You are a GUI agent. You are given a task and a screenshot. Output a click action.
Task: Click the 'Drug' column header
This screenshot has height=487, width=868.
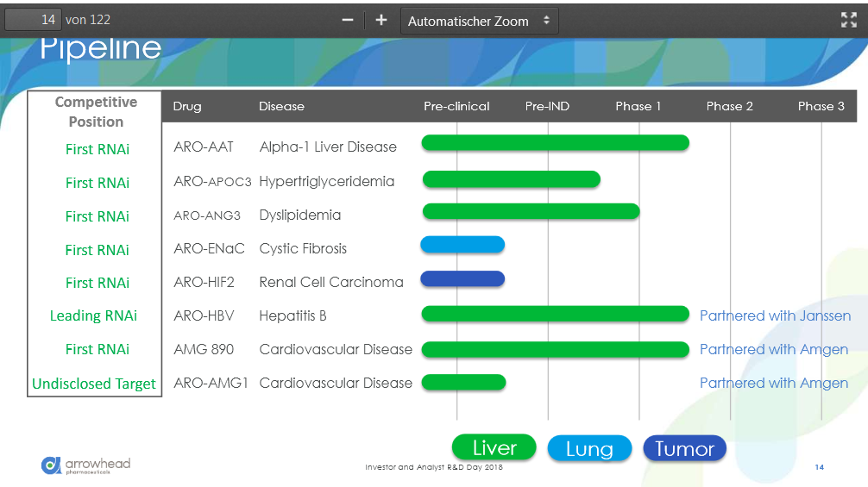(187, 106)
